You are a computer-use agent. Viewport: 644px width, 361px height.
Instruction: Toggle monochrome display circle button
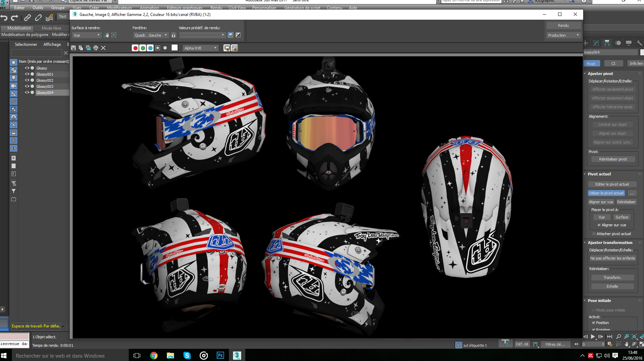pyautogui.click(x=165, y=48)
